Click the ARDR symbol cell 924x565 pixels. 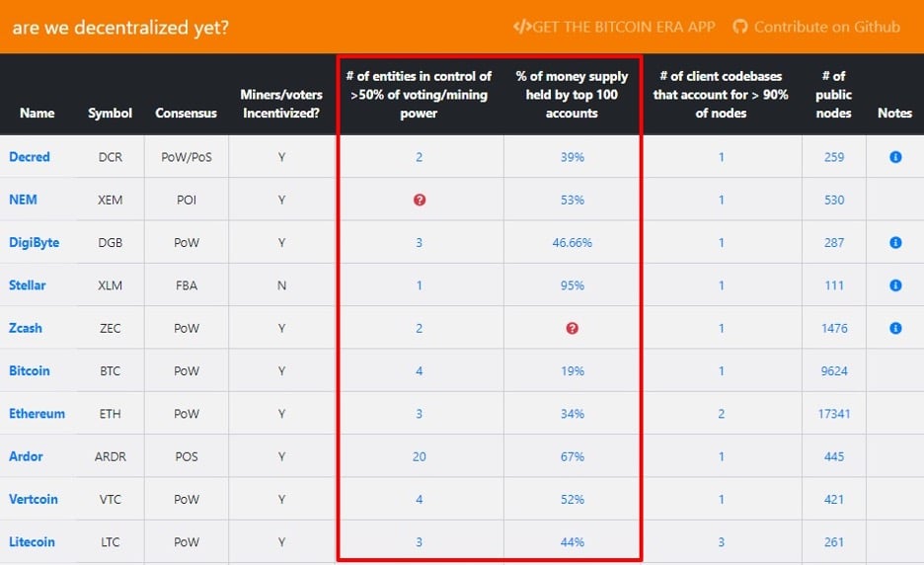111,456
